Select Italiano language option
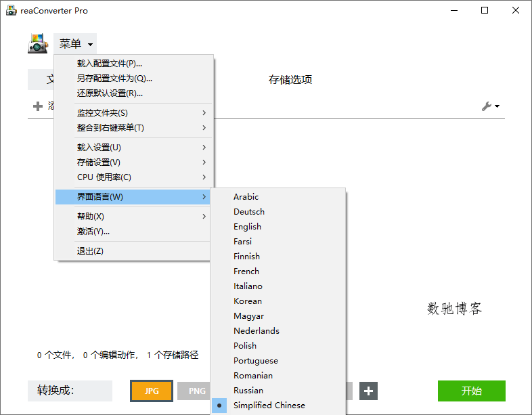 tap(278, 286)
